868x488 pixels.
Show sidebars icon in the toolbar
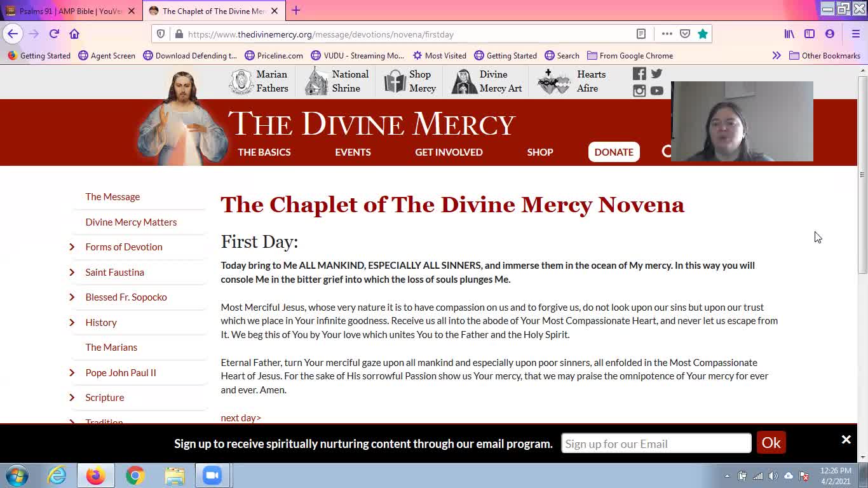point(810,34)
